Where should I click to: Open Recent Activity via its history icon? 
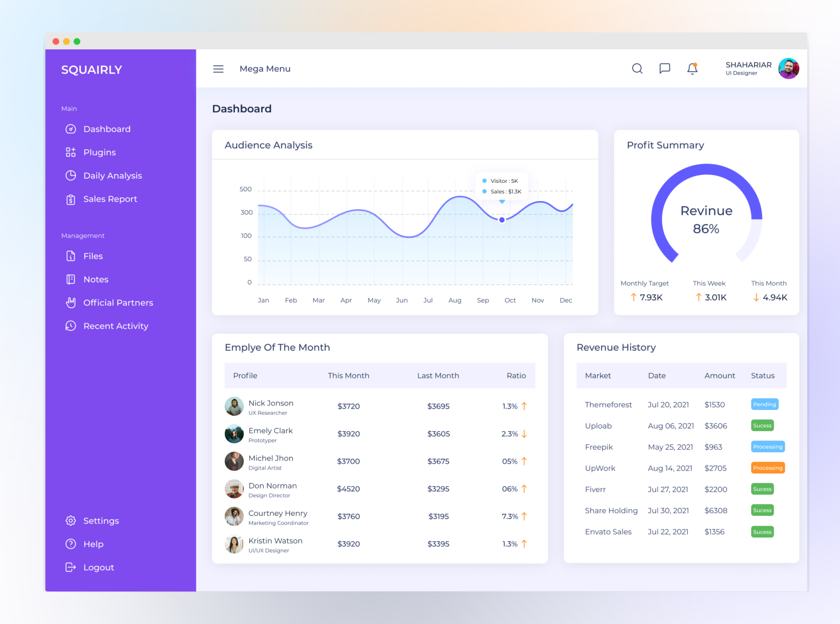pyautogui.click(x=71, y=326)
